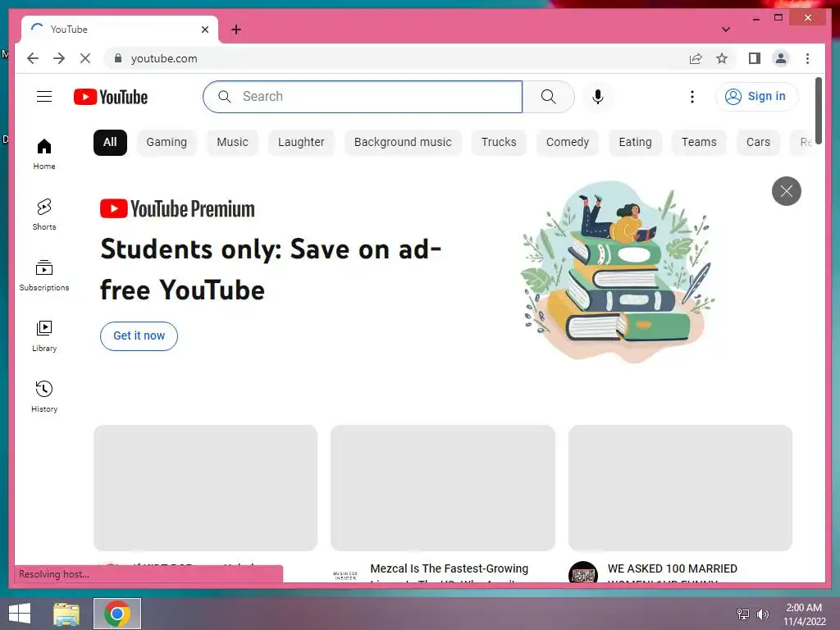Select the Gaming filter chip
Viewport: 840px width, 630px height.
[167, 143]
